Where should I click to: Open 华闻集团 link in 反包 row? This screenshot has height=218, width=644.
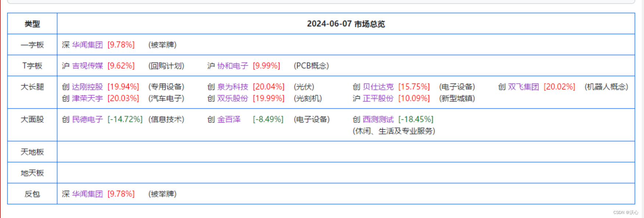[87, 194]
